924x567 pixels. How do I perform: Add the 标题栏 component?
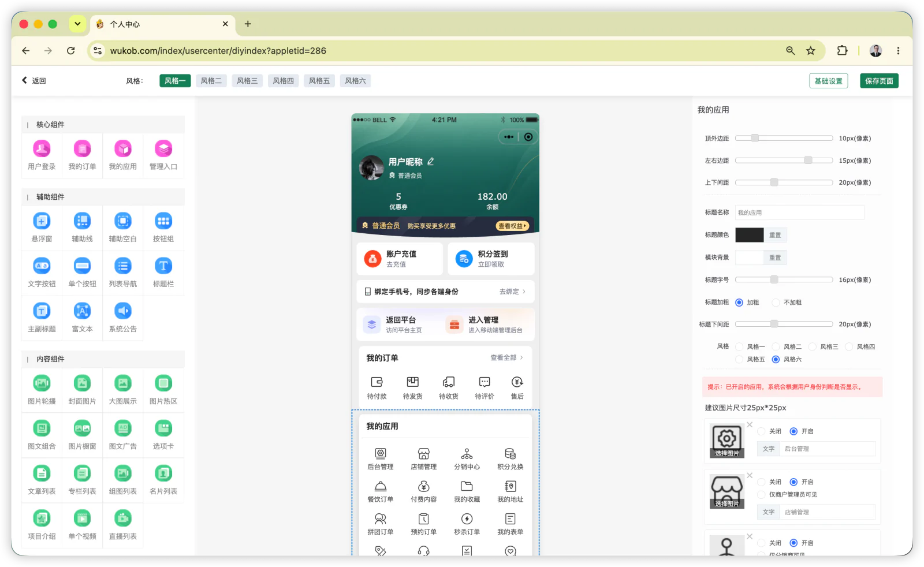pyautogui.click(x=163, y=273)
